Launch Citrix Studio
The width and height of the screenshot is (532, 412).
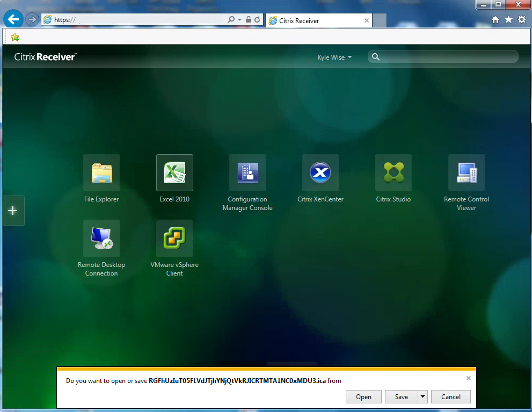point(393,173)
